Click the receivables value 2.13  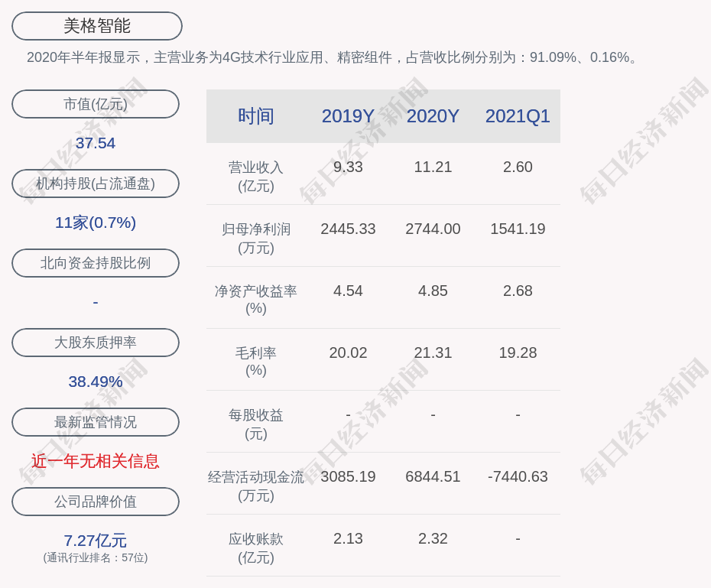[349, 538]
